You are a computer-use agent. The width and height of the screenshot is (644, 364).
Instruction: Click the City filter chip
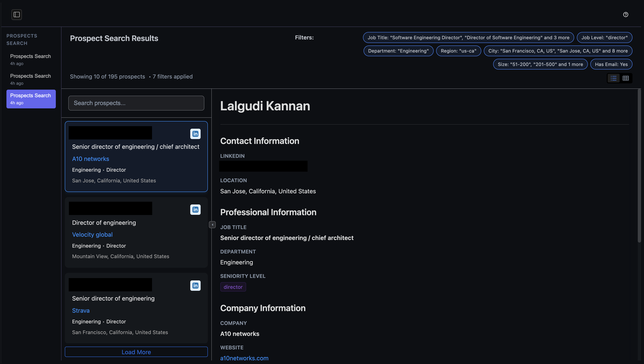point(558,51)
